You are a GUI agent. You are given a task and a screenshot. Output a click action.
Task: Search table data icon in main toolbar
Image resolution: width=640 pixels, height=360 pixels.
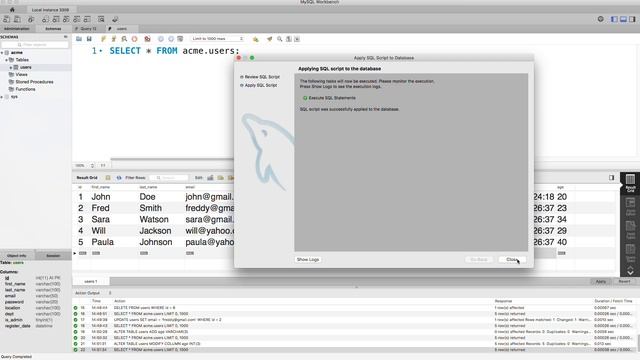pos(101,19)
